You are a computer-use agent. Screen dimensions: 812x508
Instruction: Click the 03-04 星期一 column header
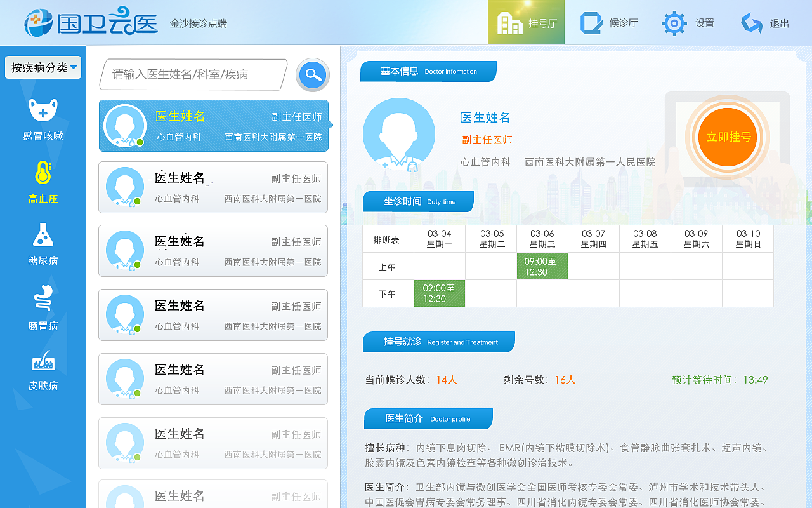439,239
